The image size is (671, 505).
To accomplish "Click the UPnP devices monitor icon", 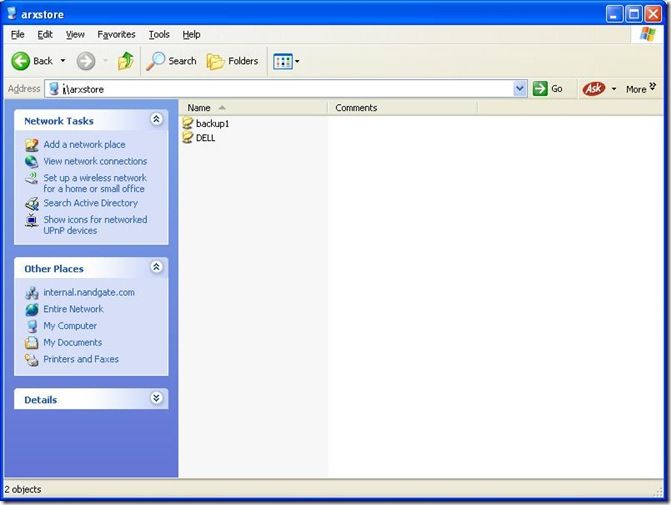I will 31,220.
